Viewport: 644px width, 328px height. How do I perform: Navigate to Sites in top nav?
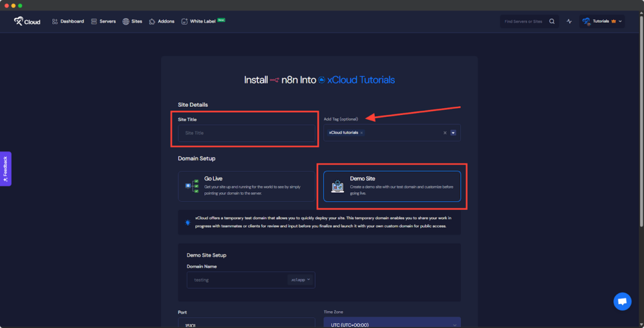[133, 21]
